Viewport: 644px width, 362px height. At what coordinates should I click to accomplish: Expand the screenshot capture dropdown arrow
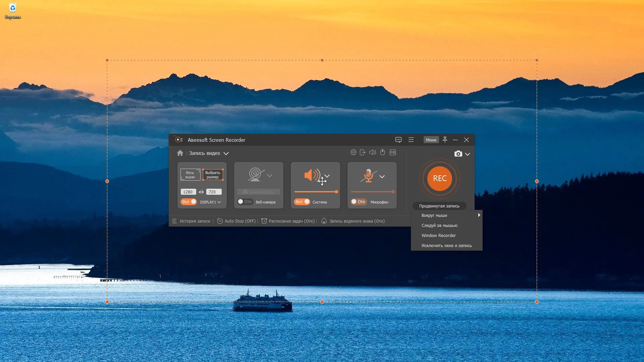pyautogui.click(x=468, y=154)
